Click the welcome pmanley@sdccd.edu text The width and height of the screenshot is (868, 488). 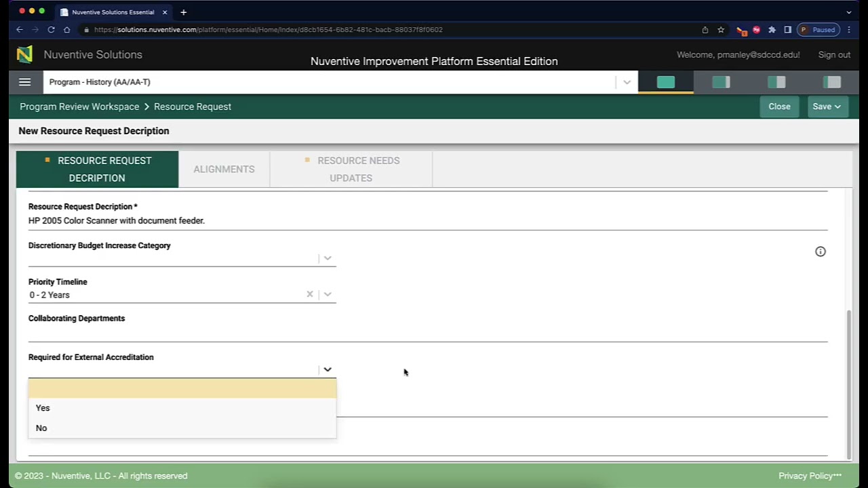pos(738,55)
